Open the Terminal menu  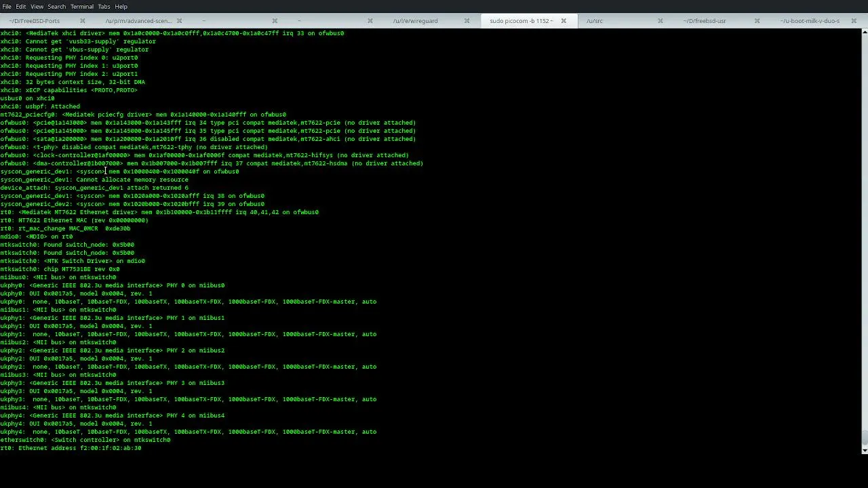(x=81, y=6)
